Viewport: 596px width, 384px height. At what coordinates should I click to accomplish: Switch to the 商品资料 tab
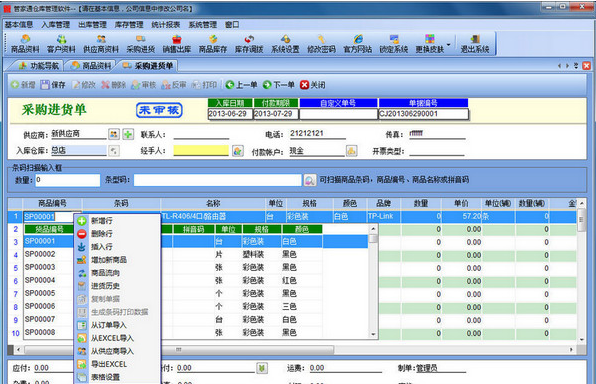point(91,66)
